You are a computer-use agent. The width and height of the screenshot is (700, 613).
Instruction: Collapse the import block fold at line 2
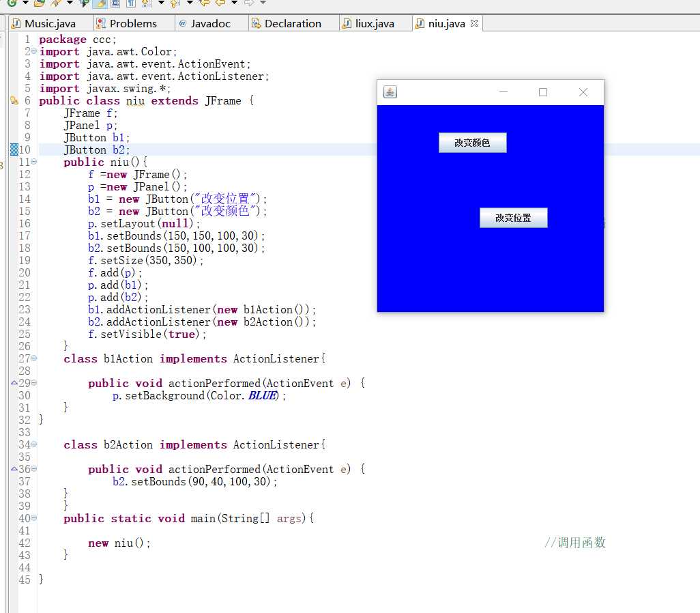point(34,51)
